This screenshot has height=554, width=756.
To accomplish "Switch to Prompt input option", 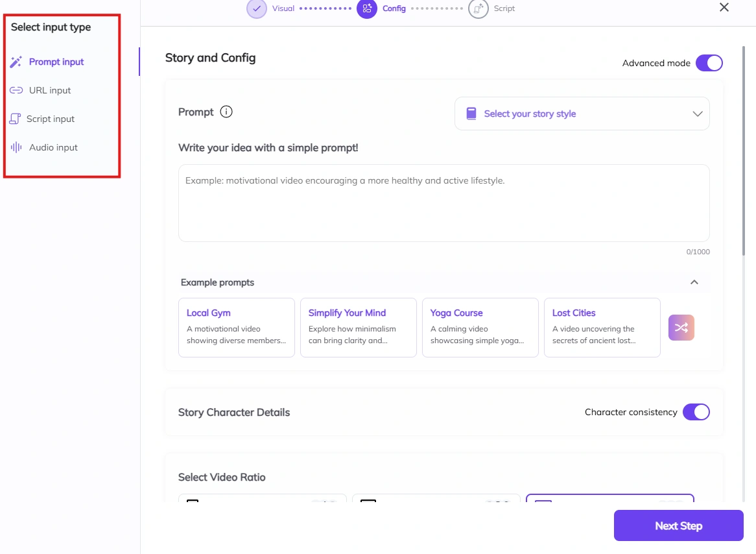I will pyautogui.click(x=56, y=62).
